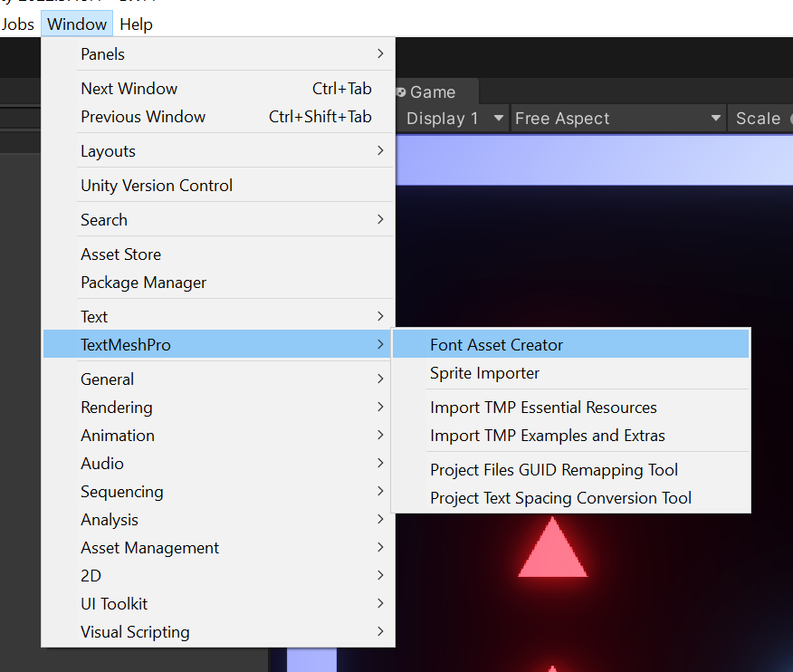Open the Font Asset Creator
This screenshot has width=793, height=672.
click(570, 344)
